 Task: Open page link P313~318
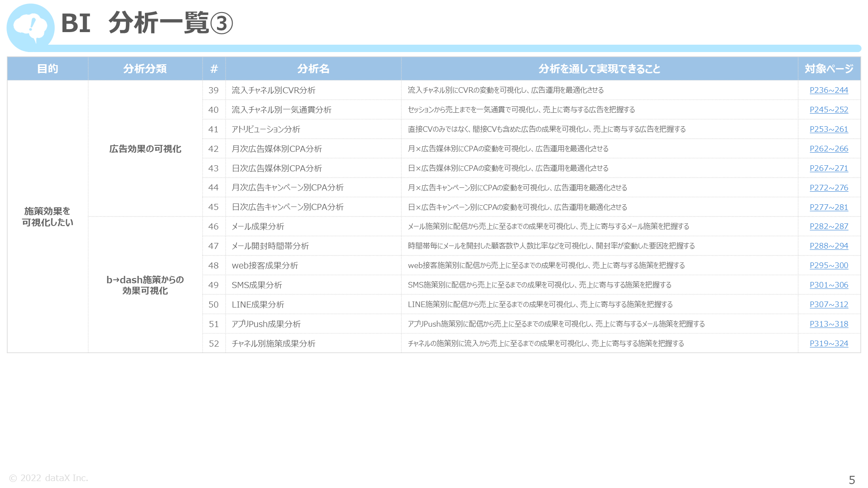click(829, 324)
